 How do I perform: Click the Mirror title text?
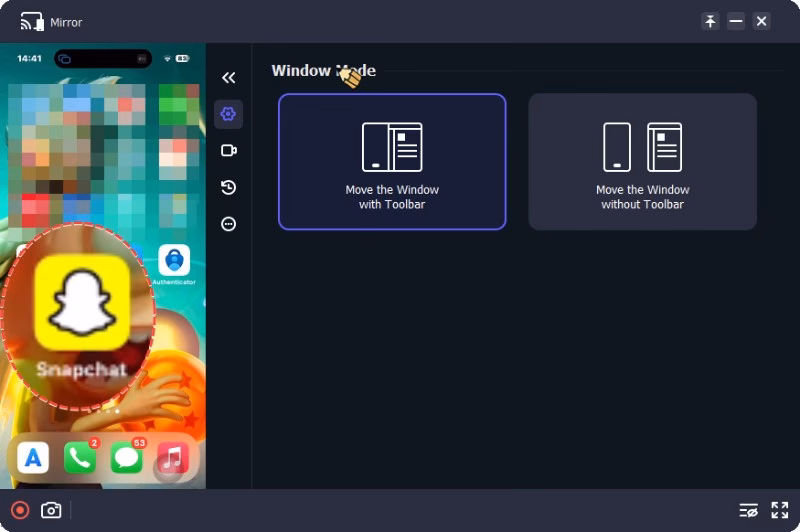click(x=66, y=22)
